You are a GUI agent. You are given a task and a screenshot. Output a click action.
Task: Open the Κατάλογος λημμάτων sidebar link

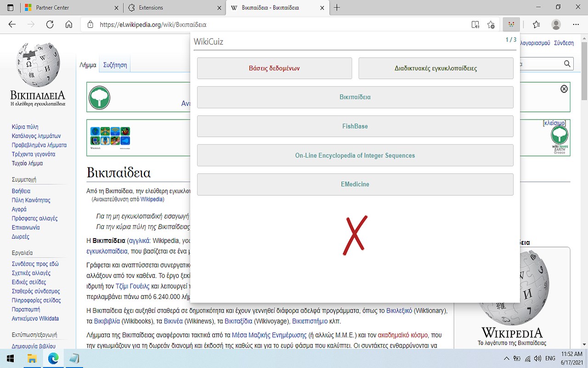(36, 136)
